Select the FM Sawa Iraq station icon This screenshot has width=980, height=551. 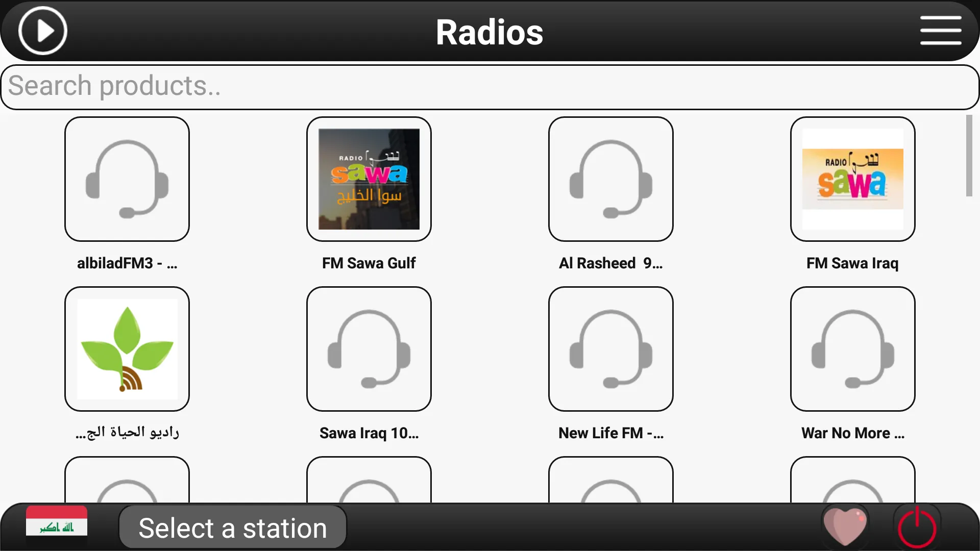coord(853,179)
